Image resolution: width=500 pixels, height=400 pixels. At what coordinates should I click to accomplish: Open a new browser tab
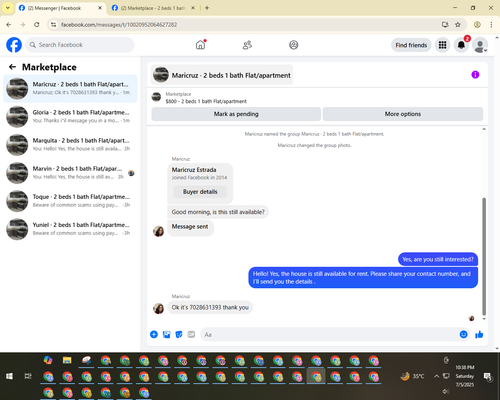point(207,8)
